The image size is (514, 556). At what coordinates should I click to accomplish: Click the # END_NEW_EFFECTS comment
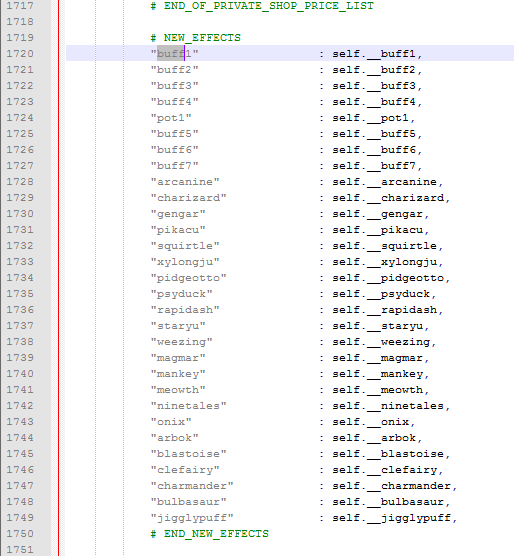pos(209,534)
